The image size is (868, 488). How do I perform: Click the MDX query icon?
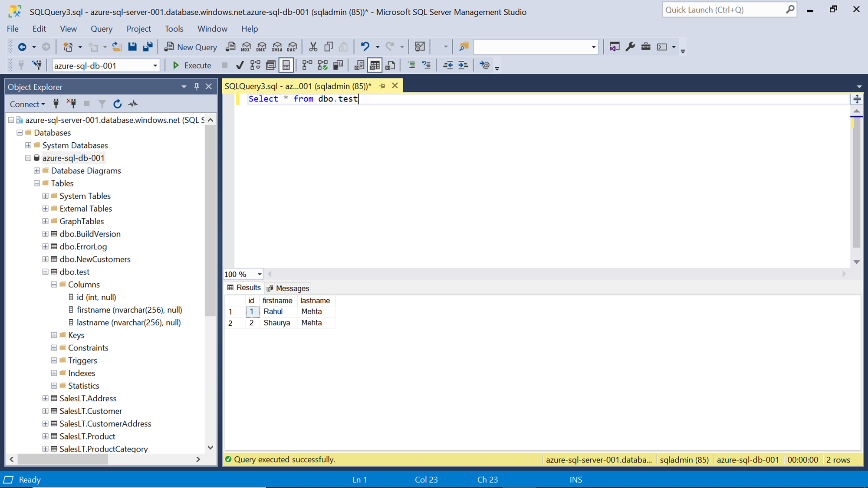(x=246, y=47)
